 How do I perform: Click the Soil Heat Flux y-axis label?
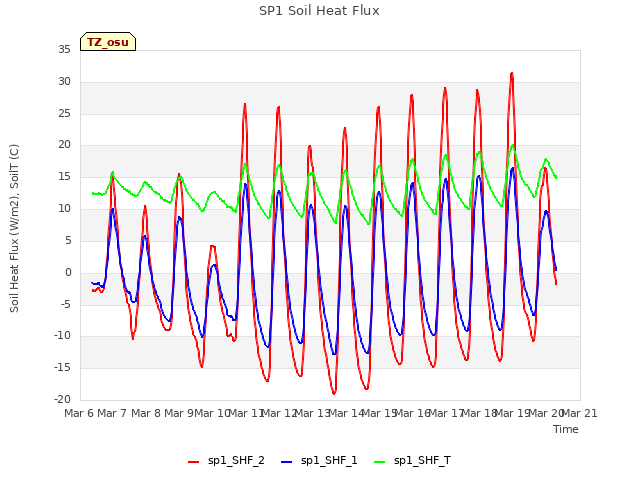(x=14, y=228)
